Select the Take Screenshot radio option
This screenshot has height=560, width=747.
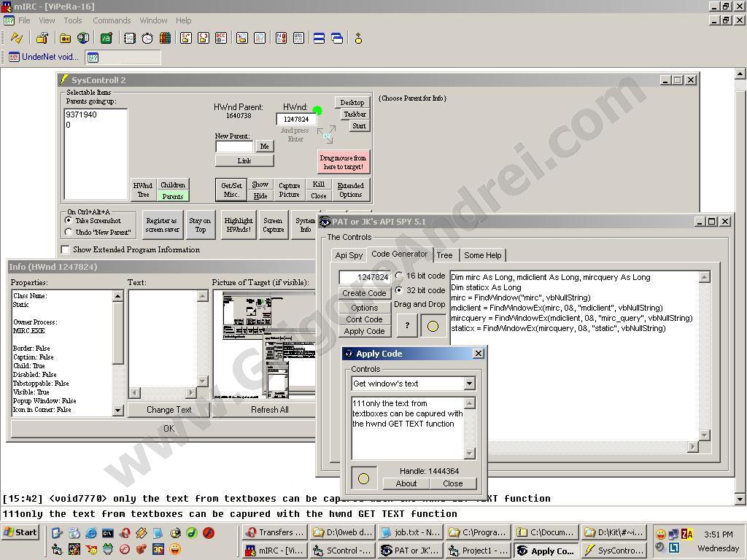(69, 220)
